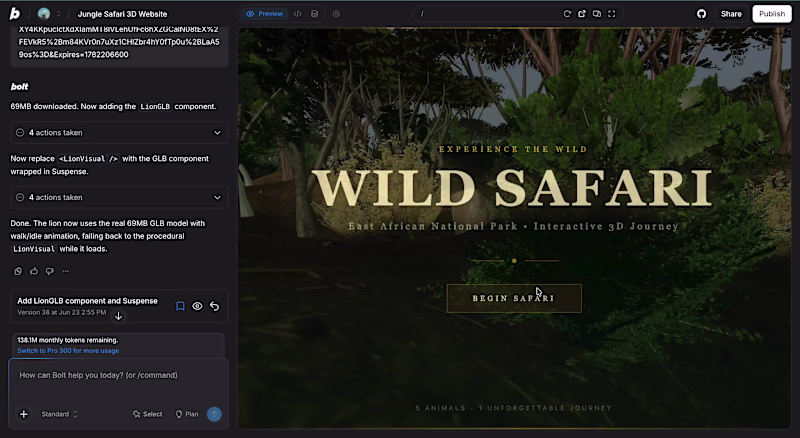
Task: Reload the preview
Action: (x=567, y=14)
